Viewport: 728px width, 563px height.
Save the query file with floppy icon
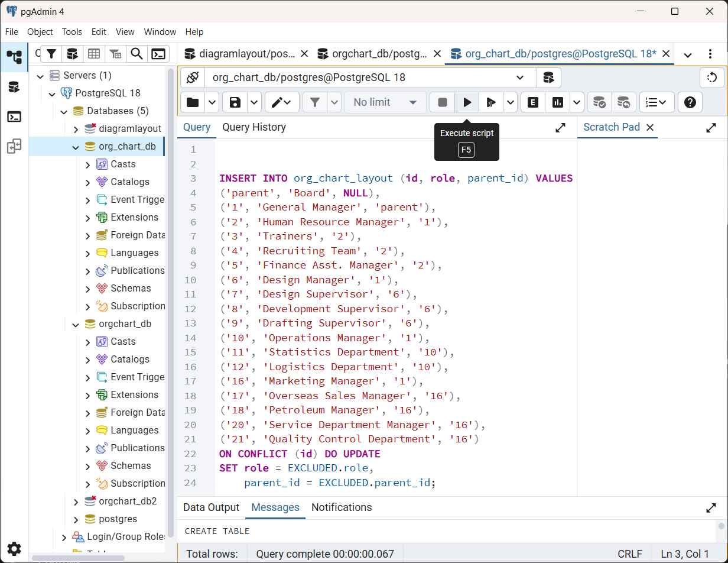click(235, 102)
